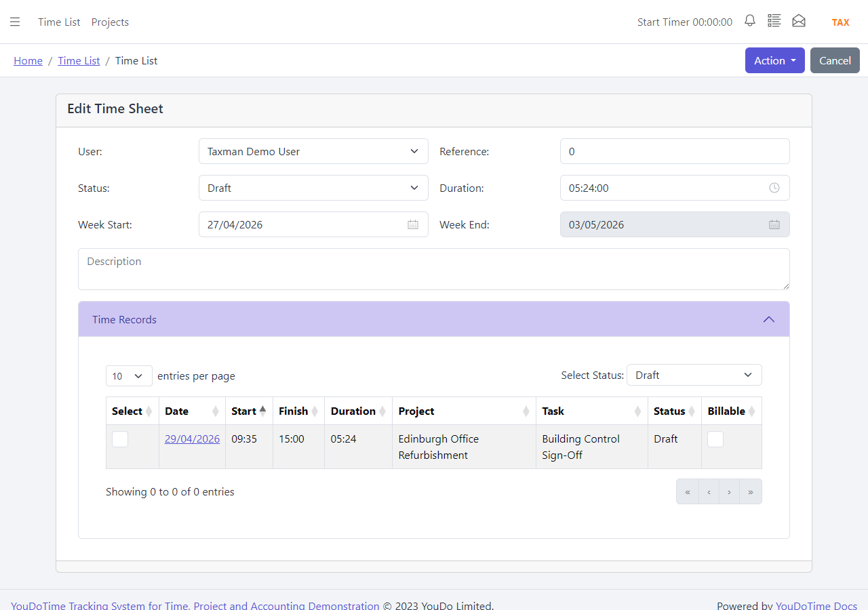Open Projects in top navigation
Screen dimensions: 868x610
pyautogui.click(x=110, y=22)
